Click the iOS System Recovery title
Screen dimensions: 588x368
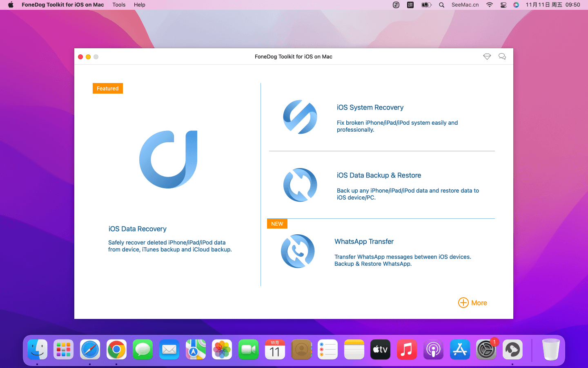[370, 108]
